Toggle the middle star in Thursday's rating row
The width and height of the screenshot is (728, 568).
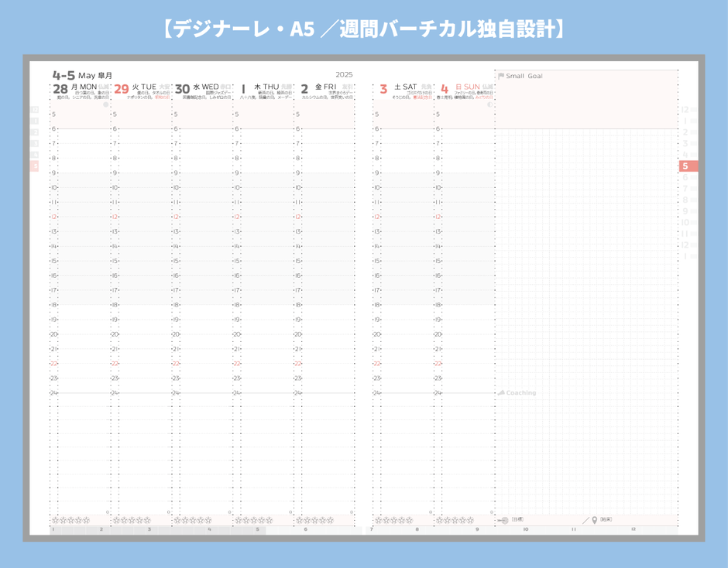(252, 518)
